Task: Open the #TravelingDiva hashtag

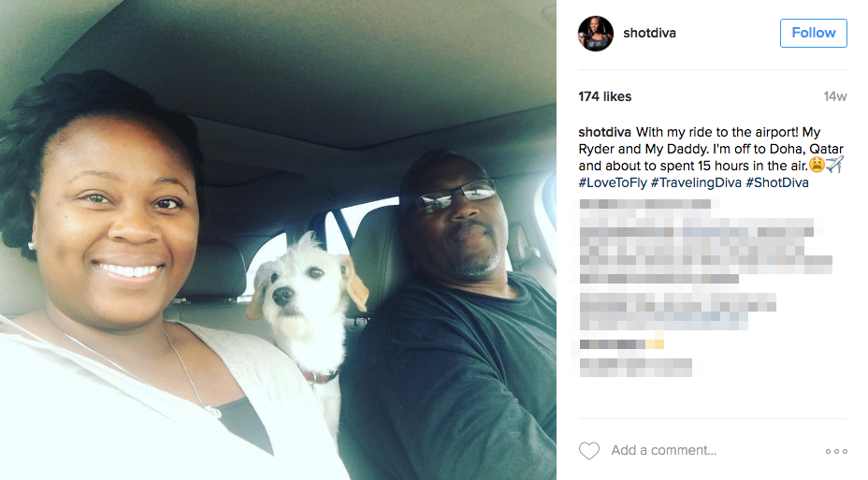Action: [x=696, y=182]
